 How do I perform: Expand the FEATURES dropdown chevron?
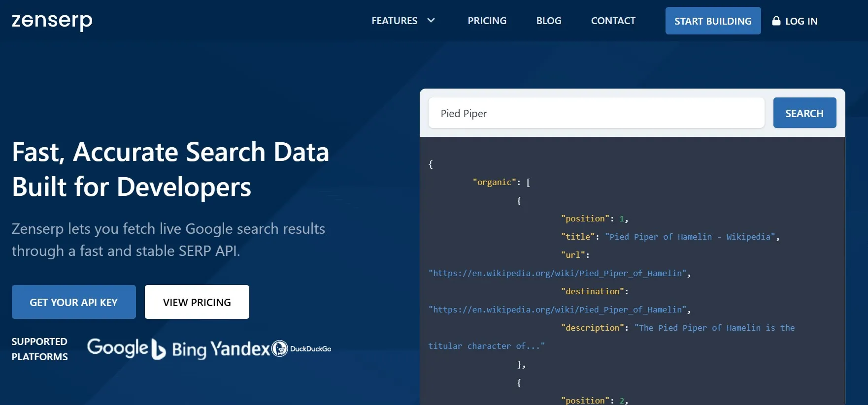pyautogui.click(x=431, y=21)
